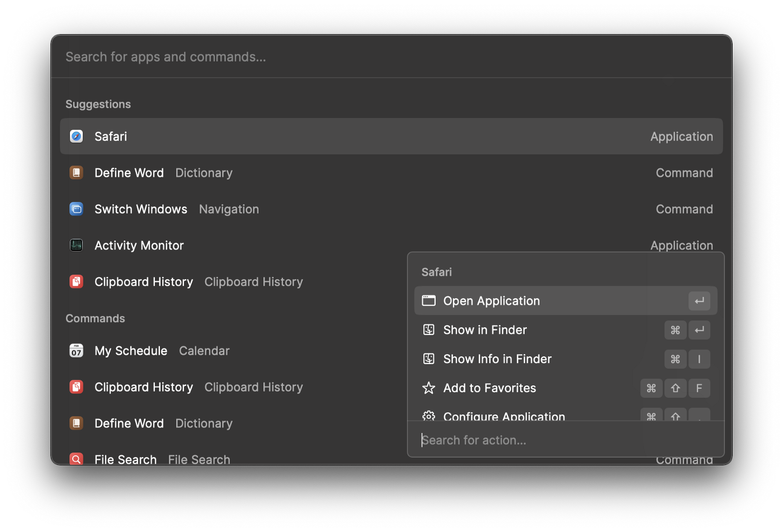
Task: Click the Calendar subtitle next to My Schedule
Action: (x=204, y=351)
